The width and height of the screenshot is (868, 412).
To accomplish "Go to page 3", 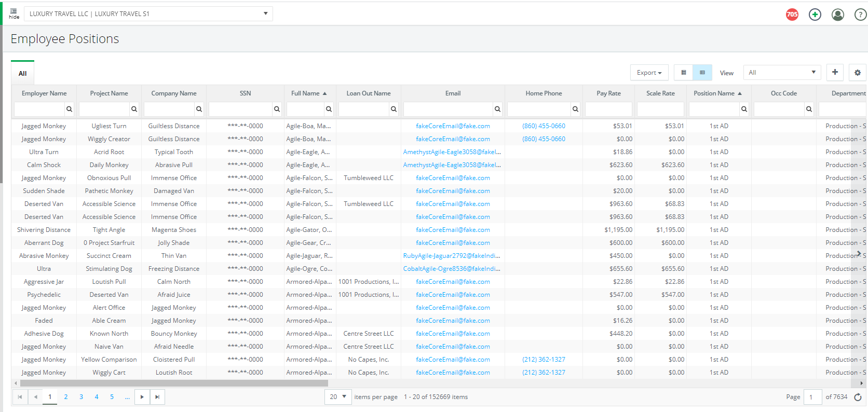I will (81, 397).
